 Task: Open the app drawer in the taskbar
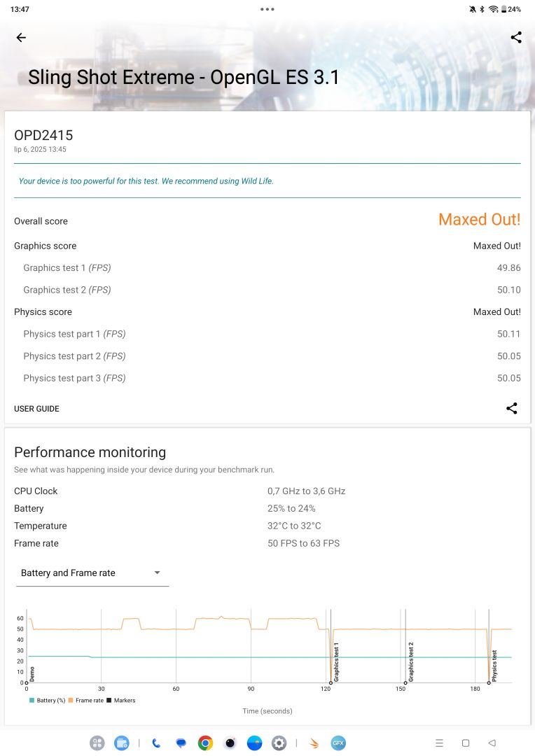pyautogui.click(x=97, y=743)
